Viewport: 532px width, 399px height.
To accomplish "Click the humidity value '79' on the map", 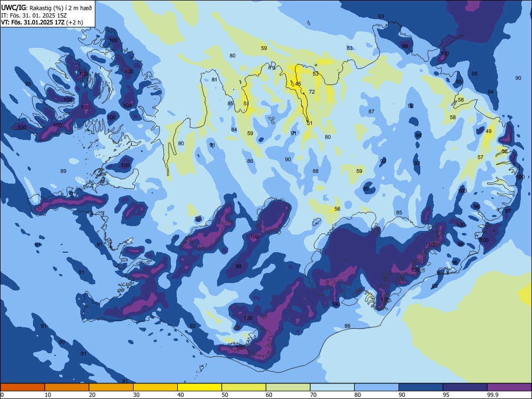I will [272, 68].
